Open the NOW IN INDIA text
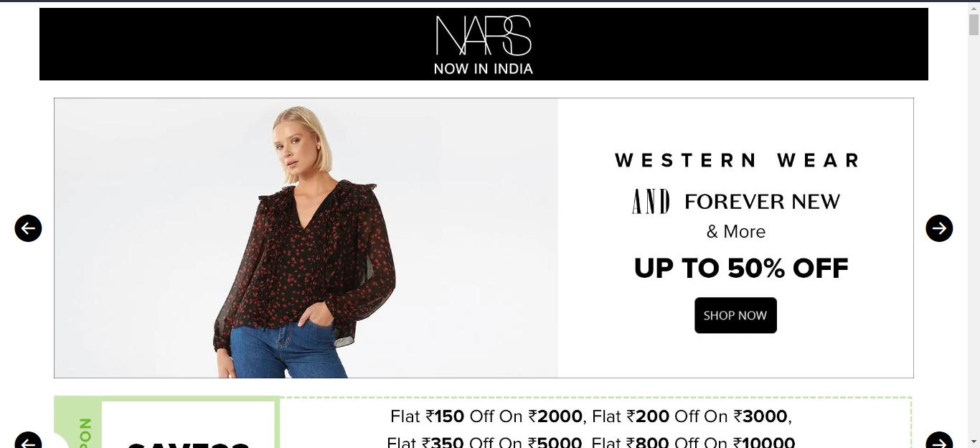The width and height of the screenshot is (980, 448). [x=484, y=69]
